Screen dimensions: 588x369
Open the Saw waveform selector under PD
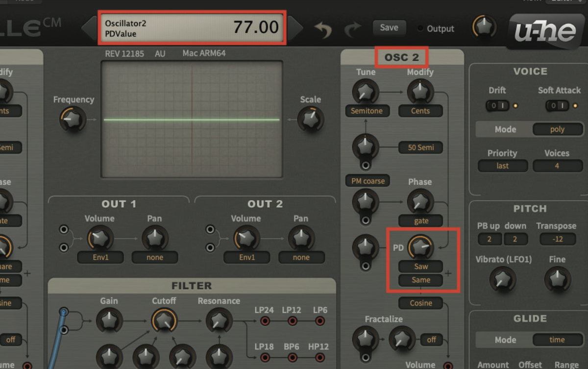tap(420, 267)
